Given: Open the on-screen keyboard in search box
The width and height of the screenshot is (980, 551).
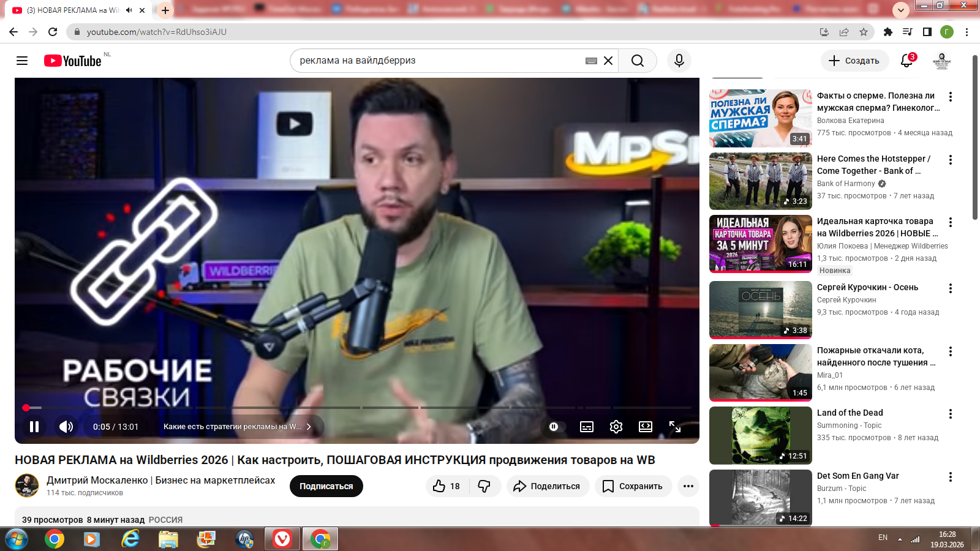Looking at the screenshot, I should (x=591, y=61).
